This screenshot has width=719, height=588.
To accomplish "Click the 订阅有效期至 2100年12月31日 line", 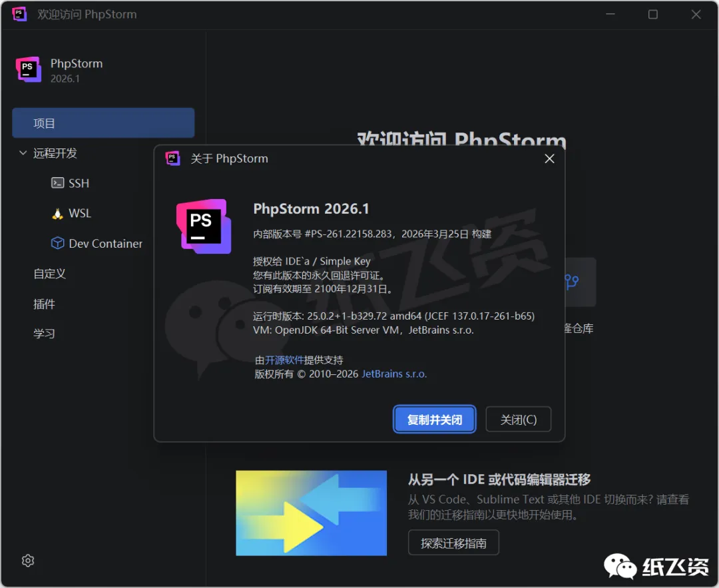I will point(323,289).
